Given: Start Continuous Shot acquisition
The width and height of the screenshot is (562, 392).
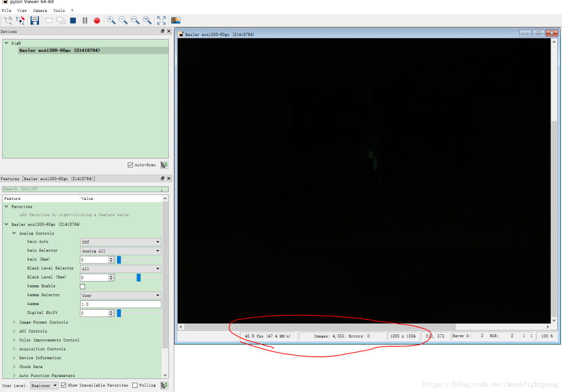Looking at the screenshot, I should tap(60, 20).
